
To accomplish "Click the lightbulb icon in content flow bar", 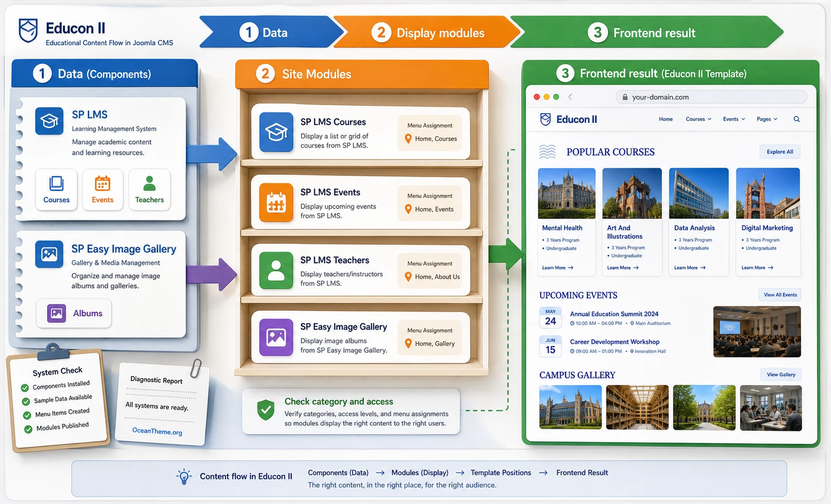I will click(x=184, y=477).
